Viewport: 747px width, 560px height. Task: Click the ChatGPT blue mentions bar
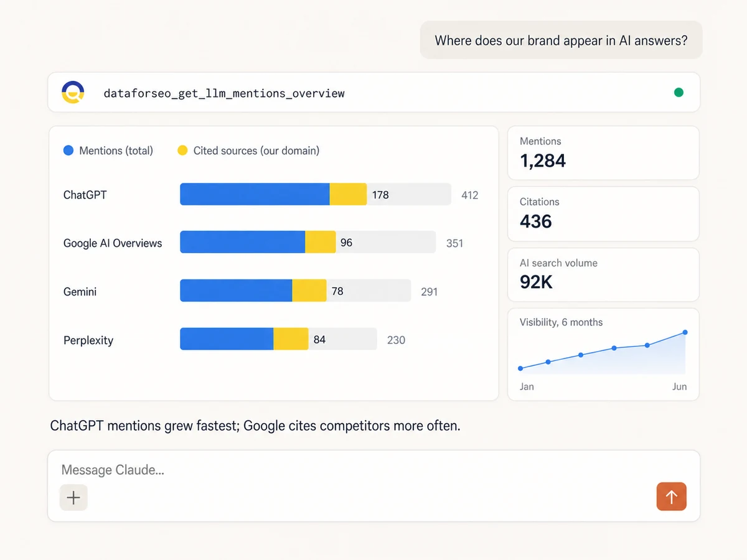click(x=255, y=194)
